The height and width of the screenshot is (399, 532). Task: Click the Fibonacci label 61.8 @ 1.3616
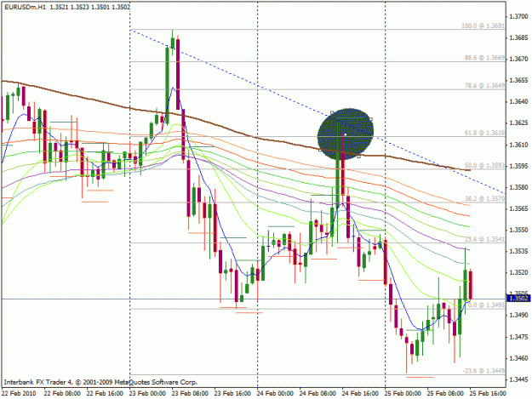484,133
